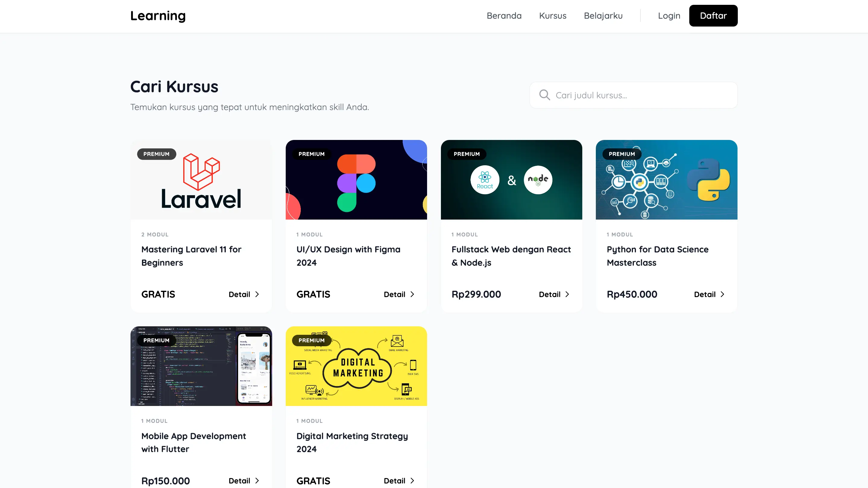
Task: Click the Laravel logo course image
Action: (x=201, y=180)
